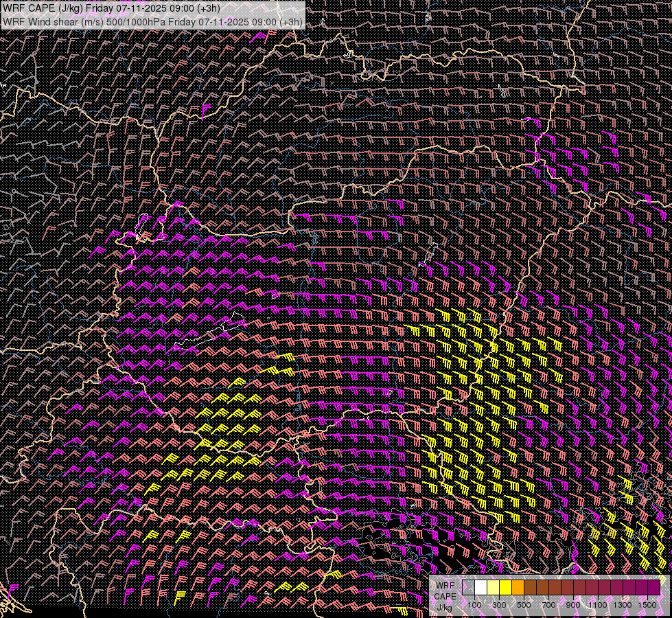Click the "WRF CAPE J/kg" legend caption
Image resolution: width=672 pixels, height=618 pixels.
[x=445, y=596]
